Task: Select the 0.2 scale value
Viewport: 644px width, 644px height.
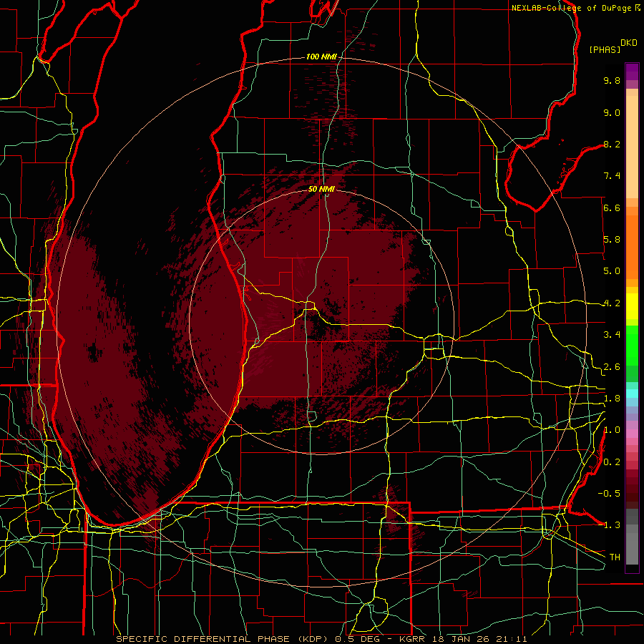Action: click(x=612, y=462)
